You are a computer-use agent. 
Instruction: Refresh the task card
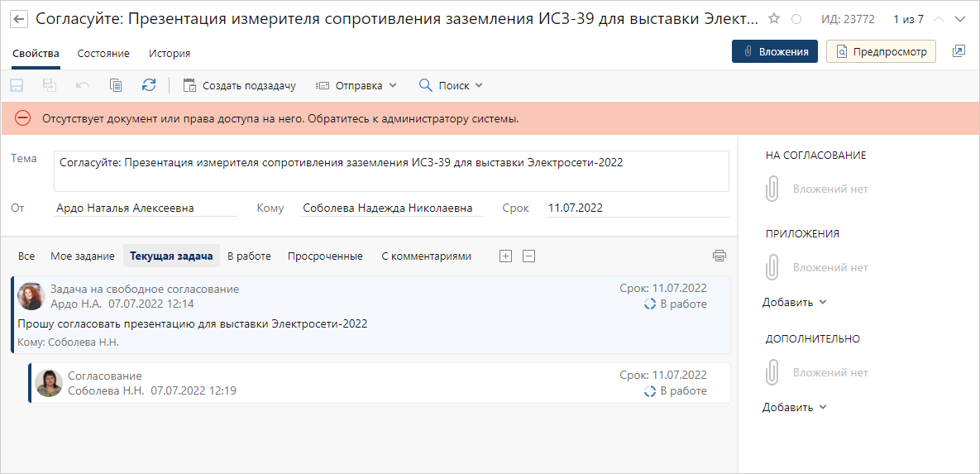click(x=149, y=85)
